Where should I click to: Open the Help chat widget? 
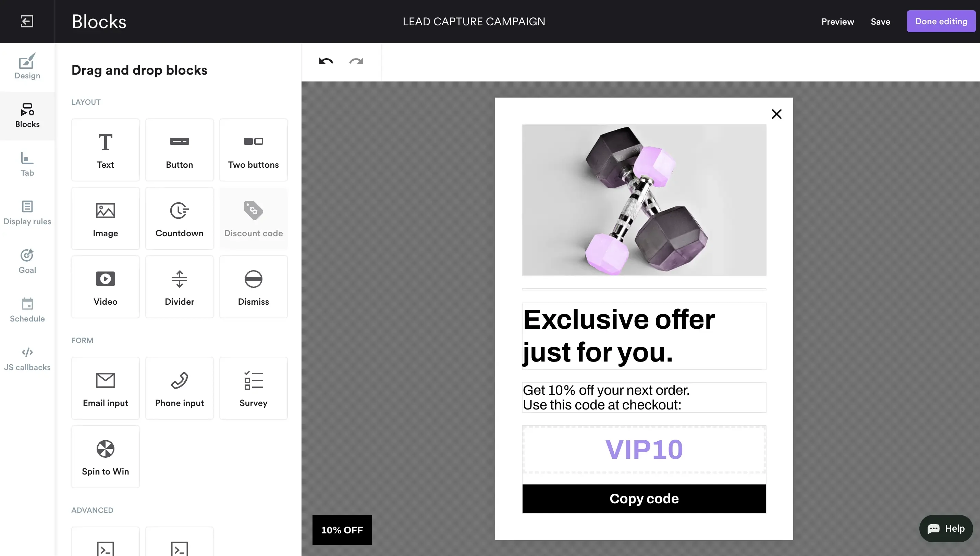pos(946,529)
